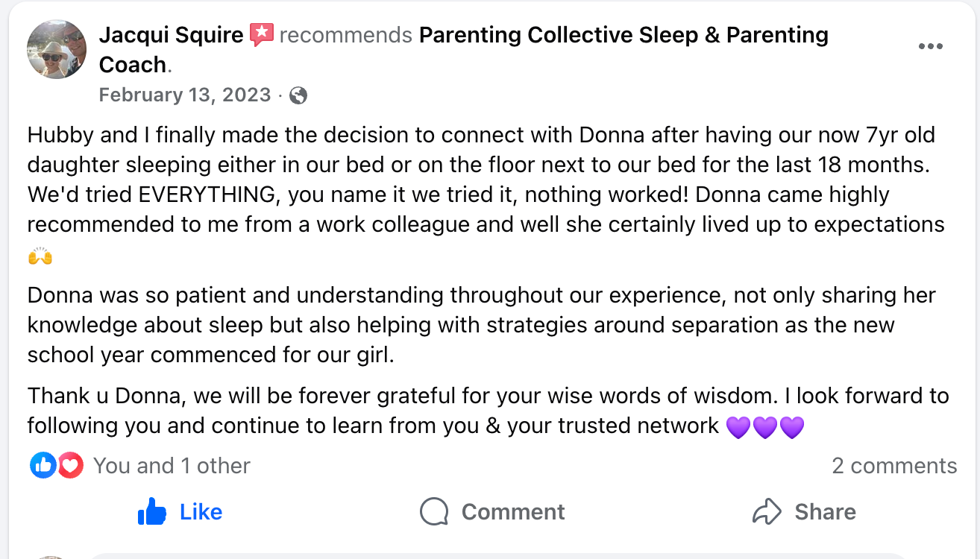Click the red heart reaction icon

coord(70,466)
